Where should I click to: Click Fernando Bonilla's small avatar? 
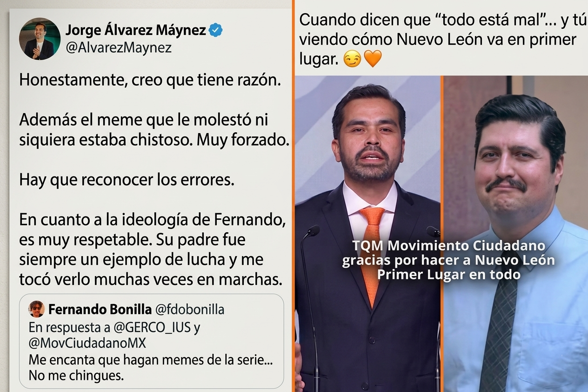[x=37, y=309]
